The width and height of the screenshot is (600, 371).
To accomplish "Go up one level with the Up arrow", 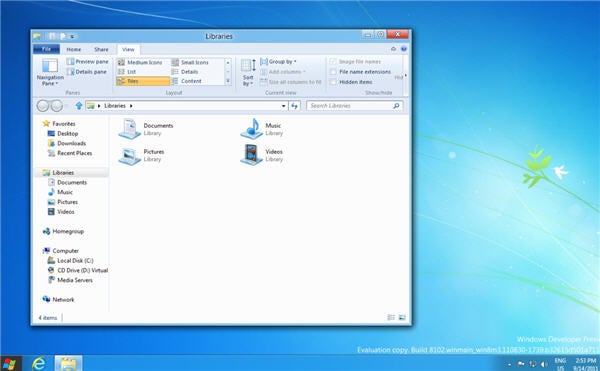I will pos(79,106).
